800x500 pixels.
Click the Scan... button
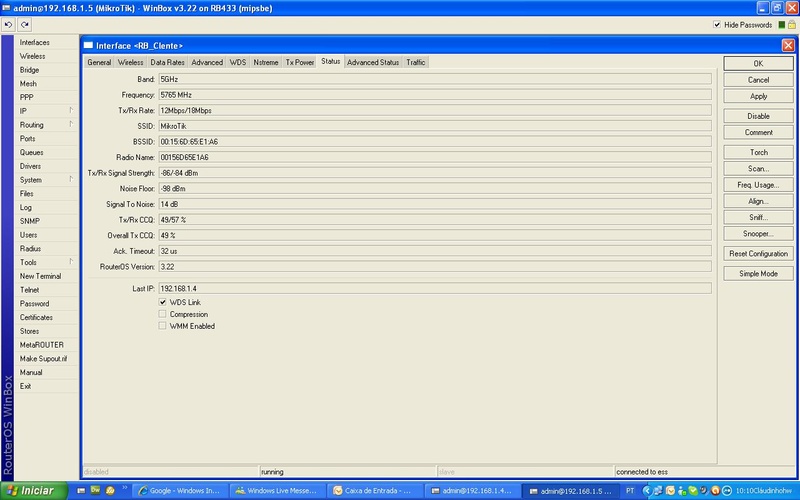758,168
